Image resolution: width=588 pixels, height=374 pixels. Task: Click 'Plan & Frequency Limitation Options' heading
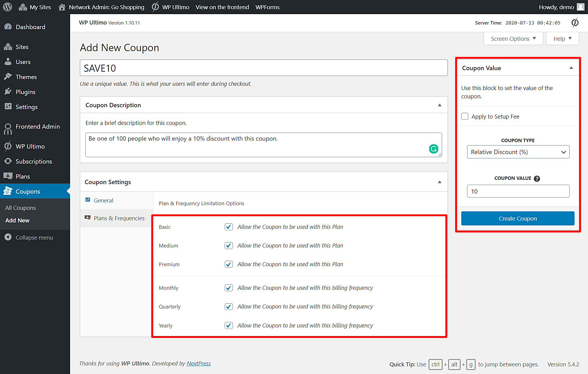[x=201, y=203]
